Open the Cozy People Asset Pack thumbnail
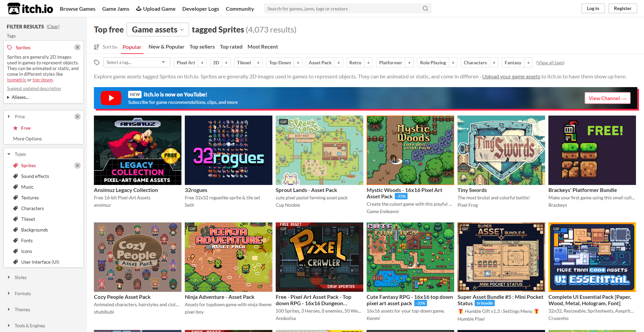The height and width of the screenshot is (332, 644). pos(138,257)
